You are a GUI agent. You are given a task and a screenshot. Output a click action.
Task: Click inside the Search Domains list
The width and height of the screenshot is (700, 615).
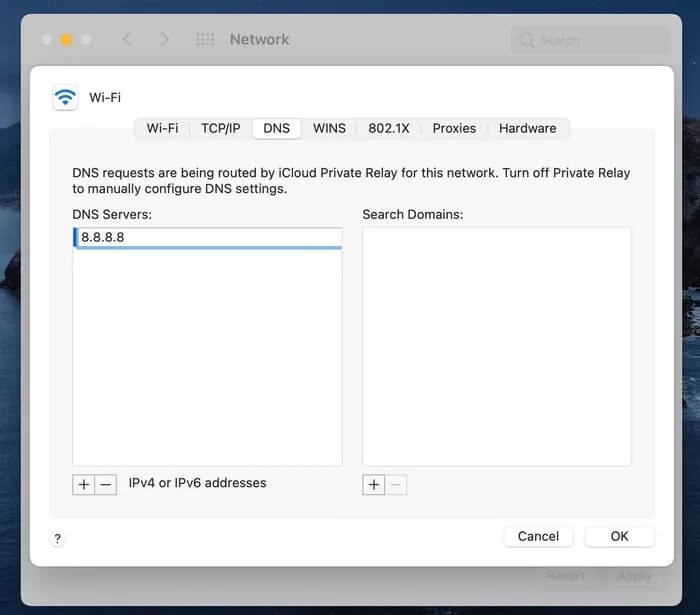(496, 346)
